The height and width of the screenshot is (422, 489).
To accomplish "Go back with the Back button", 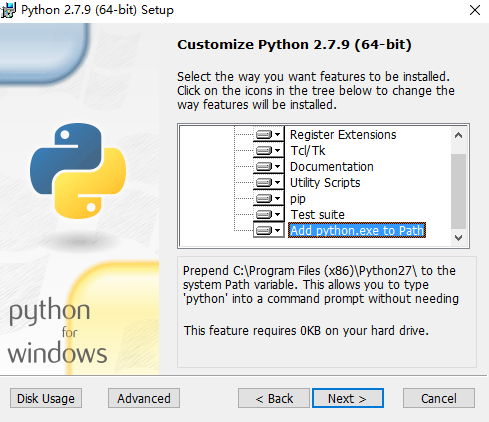I will click(x=274, y=398).
